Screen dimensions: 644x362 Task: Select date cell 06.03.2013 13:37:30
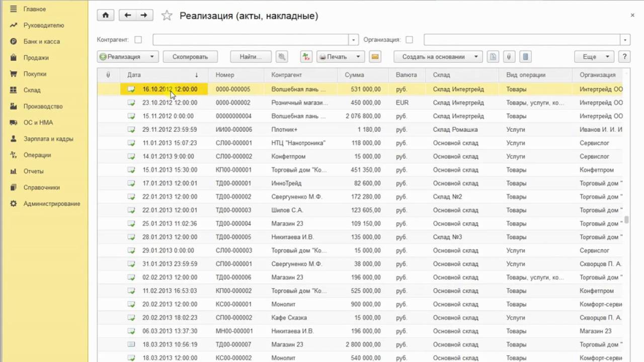pyautogui.click(x=164, y=331)
